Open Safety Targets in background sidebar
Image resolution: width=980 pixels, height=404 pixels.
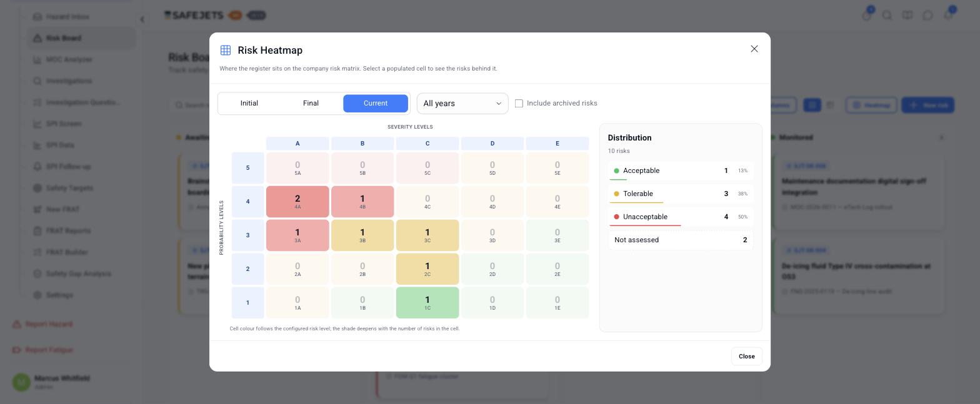coord(81,188)
